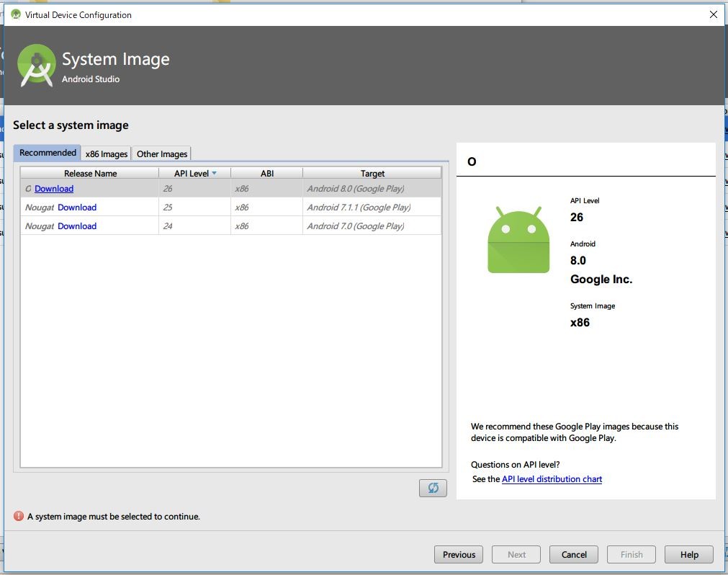Click the 'O' release name in details panel
728x575 pixels.
(x=472, y=161)
